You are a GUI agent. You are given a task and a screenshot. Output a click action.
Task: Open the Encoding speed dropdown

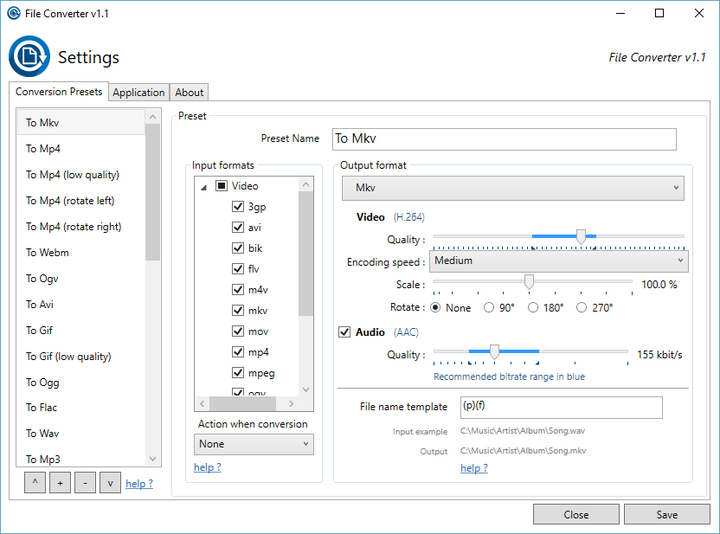pyautogui.click(x=559, y=261)
